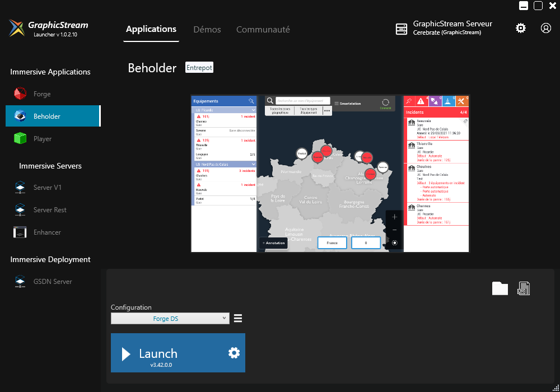Open launch options gear on Launch button
The height and width of the screenshot is (392, 560).
[234, 353]
